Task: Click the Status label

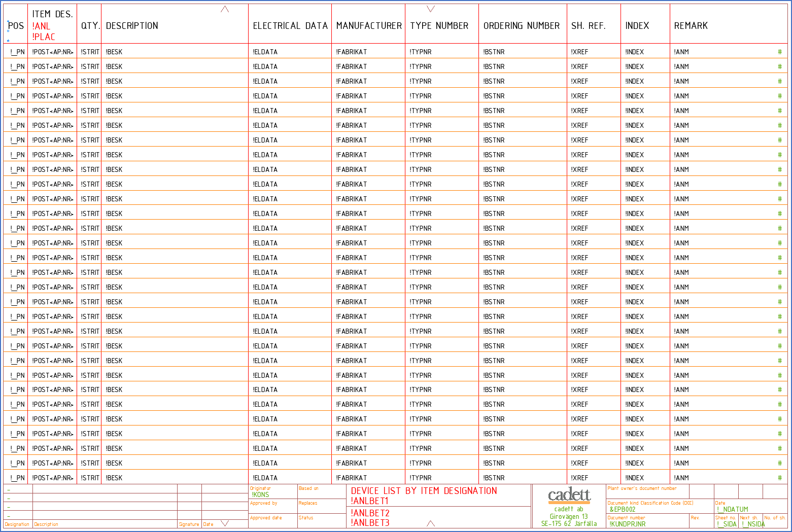Action: click(x=306, y=518)
